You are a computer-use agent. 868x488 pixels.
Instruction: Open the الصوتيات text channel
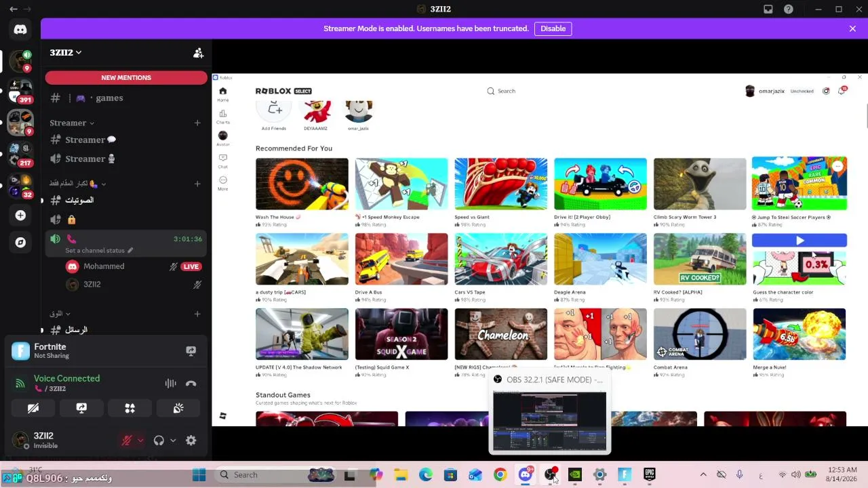point(126,201)
